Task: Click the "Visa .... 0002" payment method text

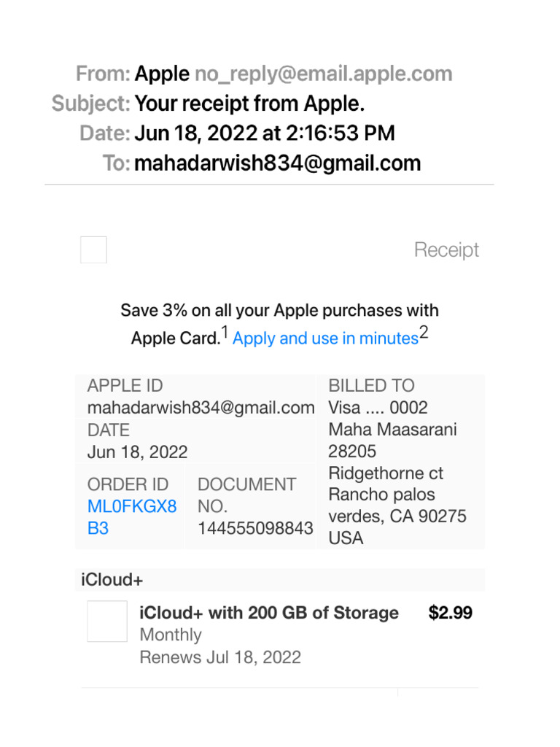Action: tap(378, 408)
